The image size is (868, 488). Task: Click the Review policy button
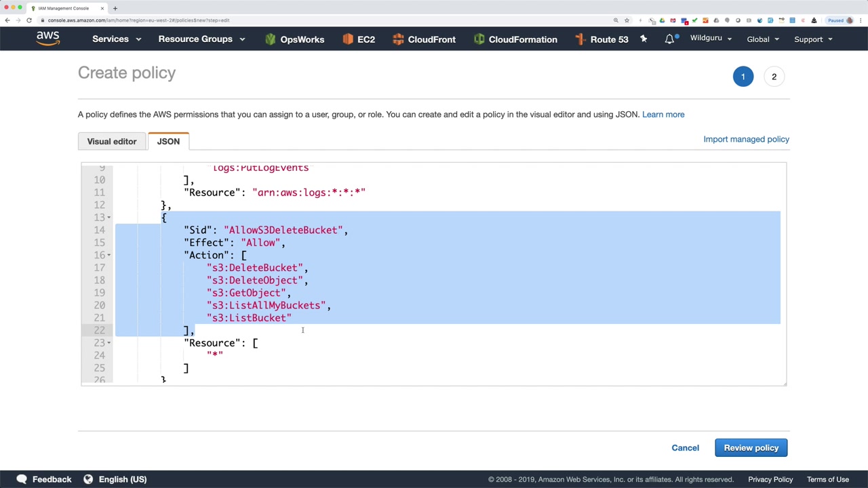pyautogui.click(x=751, y=448)
